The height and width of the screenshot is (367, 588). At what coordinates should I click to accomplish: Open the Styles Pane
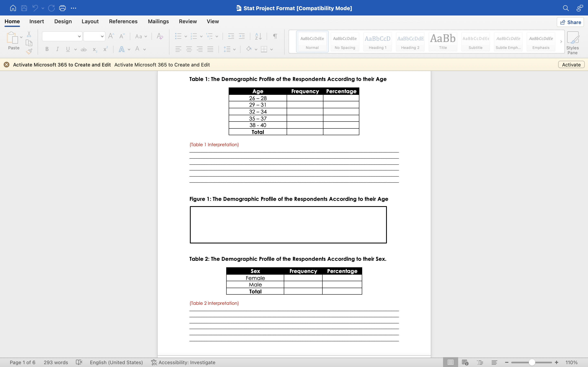pyautogui.click(x=572, y=43)
